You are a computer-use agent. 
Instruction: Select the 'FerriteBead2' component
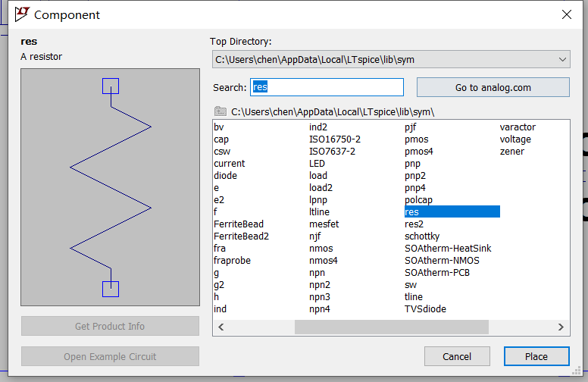(x=241, y=236)
